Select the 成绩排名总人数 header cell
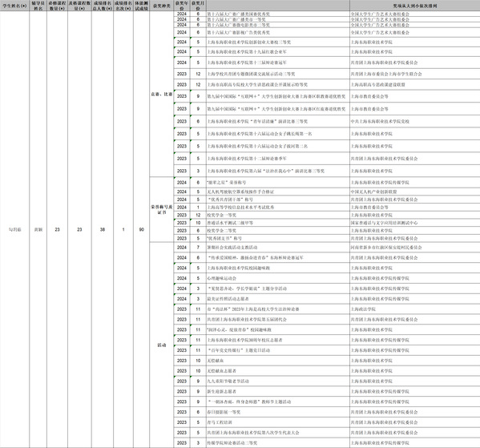 (x=103, y=6)
